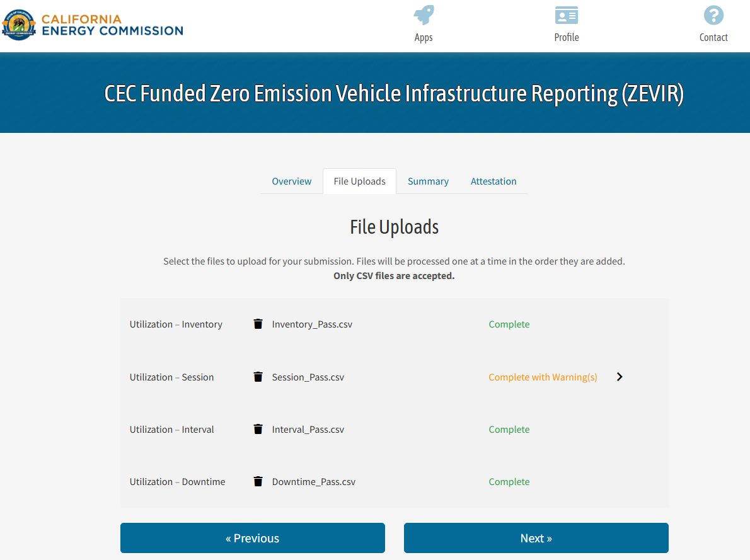
Task: Delete the Inventory_Pass.csv file using its trash icon
Action: click(258, 324)
